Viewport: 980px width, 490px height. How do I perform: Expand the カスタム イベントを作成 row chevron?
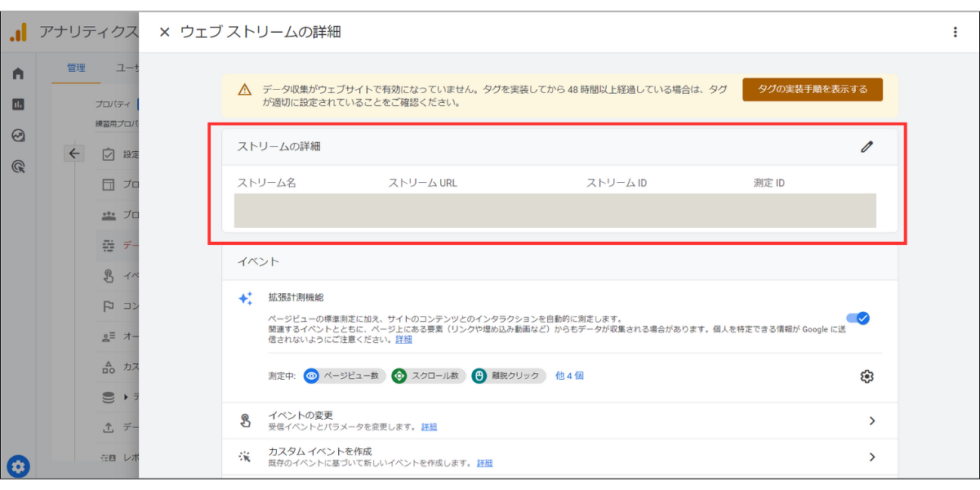(872, 457)
